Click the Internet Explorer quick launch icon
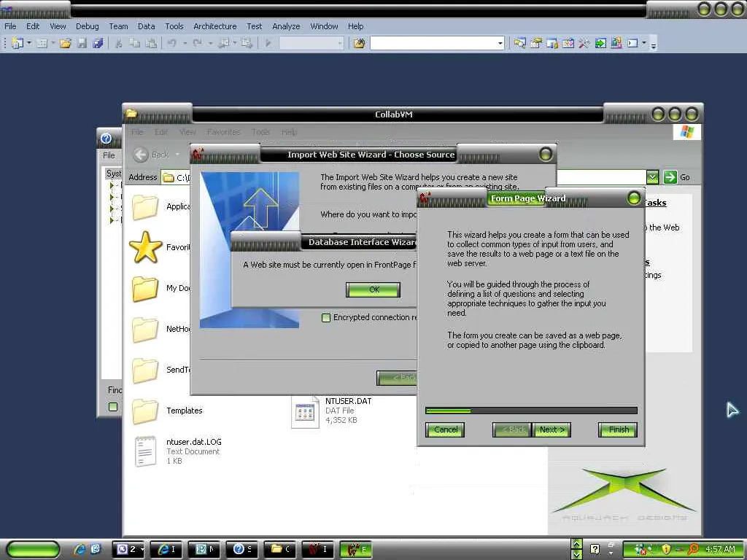 80,549
